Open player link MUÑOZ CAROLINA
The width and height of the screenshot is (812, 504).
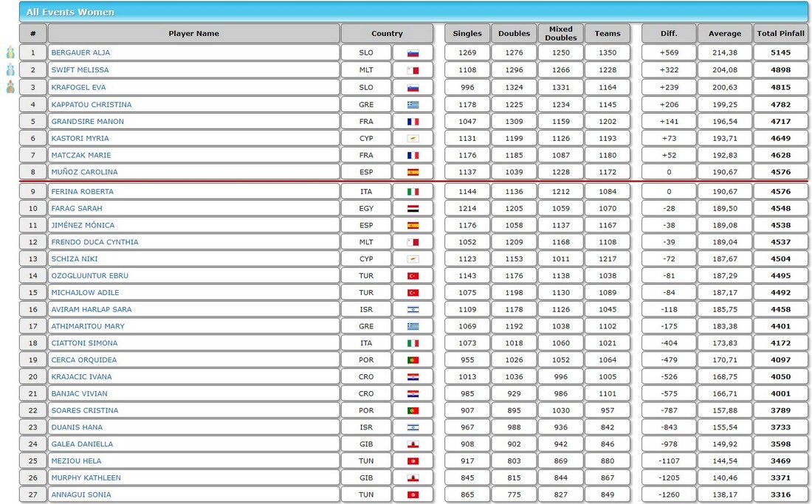[84, 172]
